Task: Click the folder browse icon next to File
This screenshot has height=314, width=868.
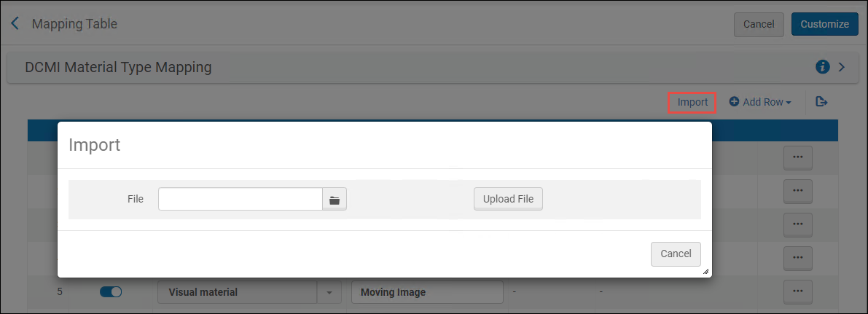Action: point(335,199)
